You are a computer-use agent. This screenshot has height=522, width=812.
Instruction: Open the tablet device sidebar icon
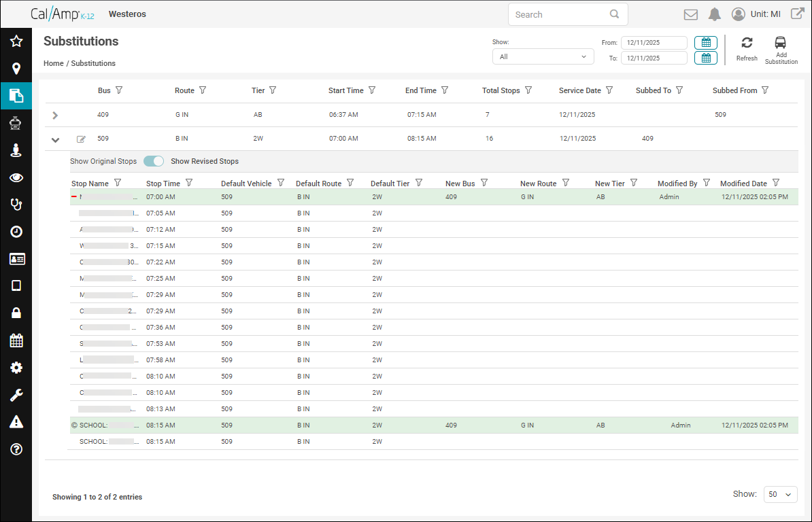(16, 286)
